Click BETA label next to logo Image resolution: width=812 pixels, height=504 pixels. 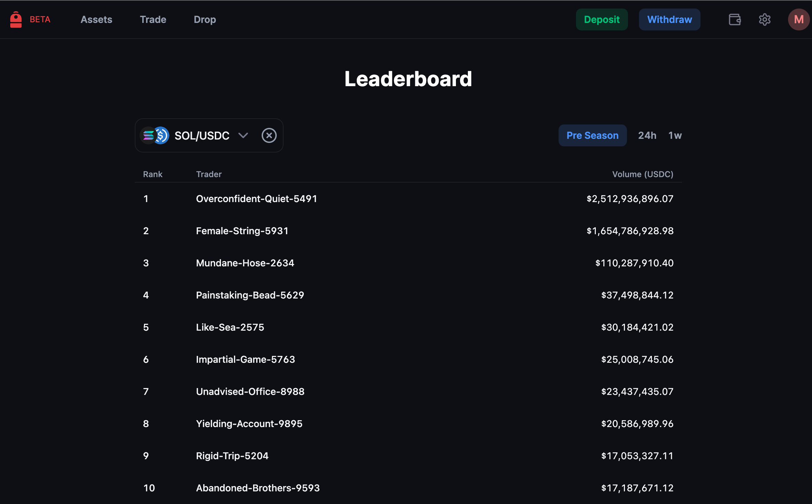40,19
